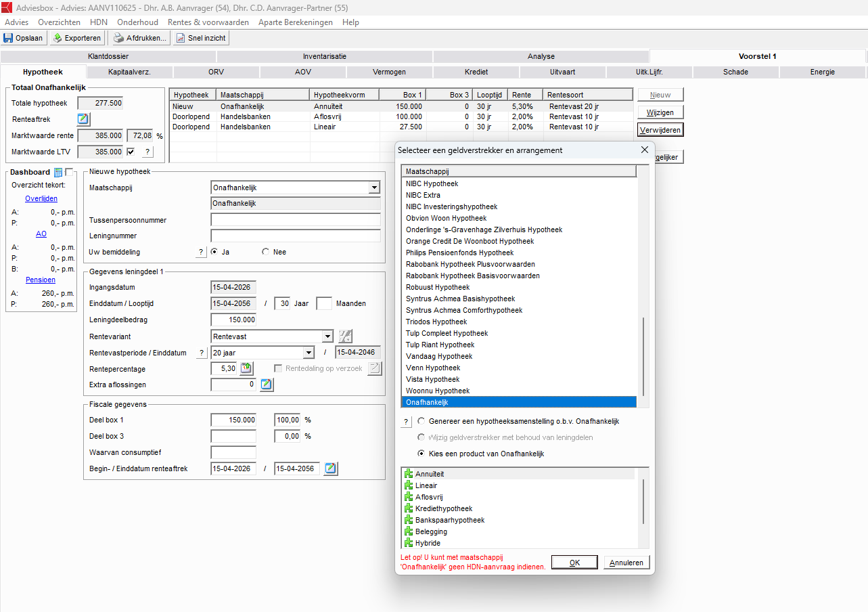
Task: Click the Maatschappij list vertical scrollbar
Action: pyautogui.click(x=643, y=356)
